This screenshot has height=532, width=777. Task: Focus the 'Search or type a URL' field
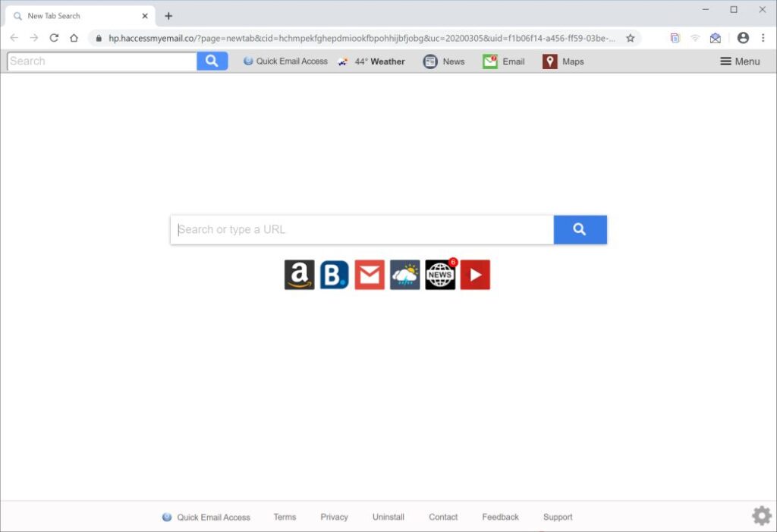coord(362,229)
